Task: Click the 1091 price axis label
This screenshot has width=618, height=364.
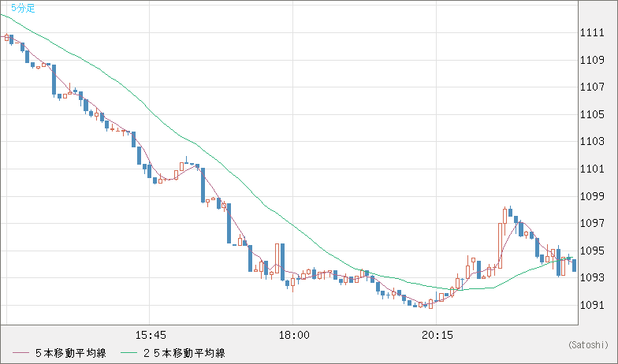Action: point(592,305)
